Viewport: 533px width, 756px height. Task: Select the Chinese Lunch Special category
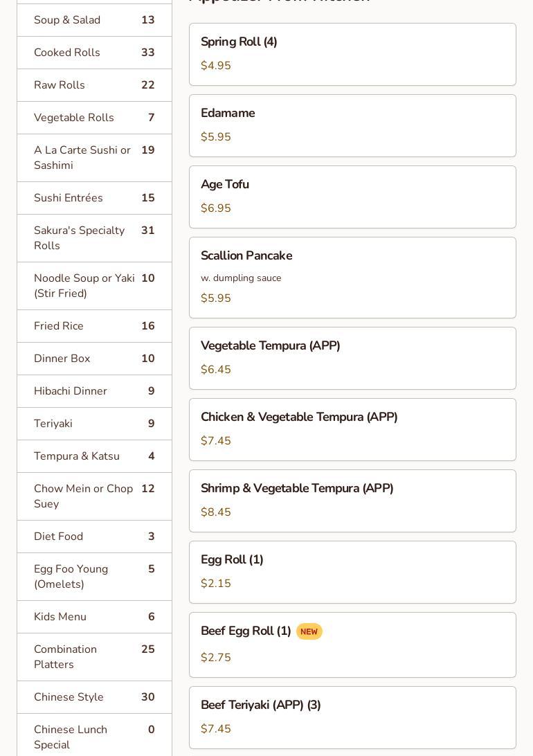pos(94,737)
